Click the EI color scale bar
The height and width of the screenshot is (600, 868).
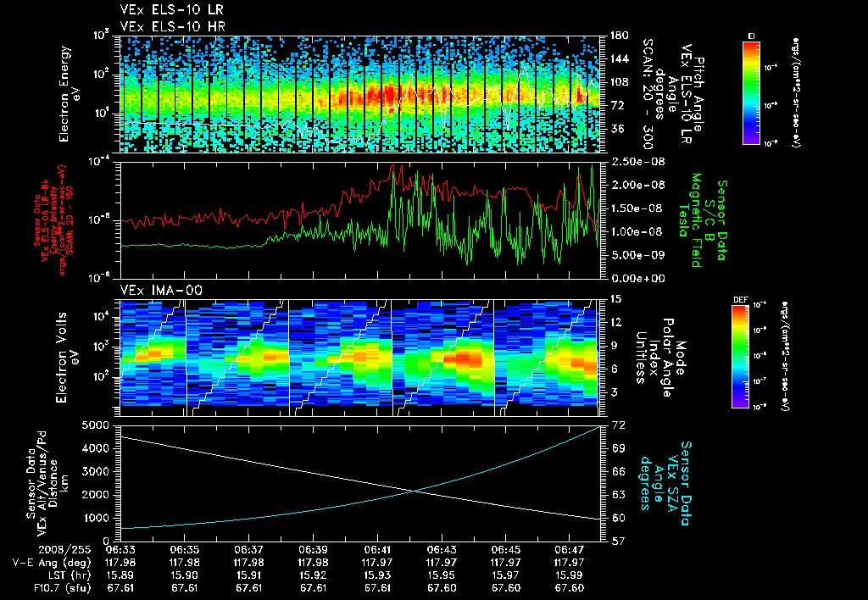point(751,92)
